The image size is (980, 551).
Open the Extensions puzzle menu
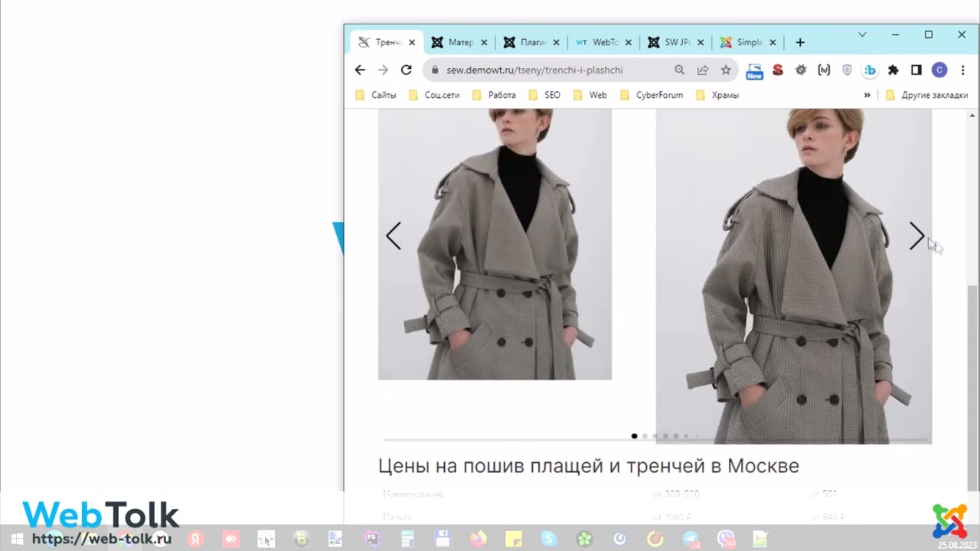pos(893,70)
